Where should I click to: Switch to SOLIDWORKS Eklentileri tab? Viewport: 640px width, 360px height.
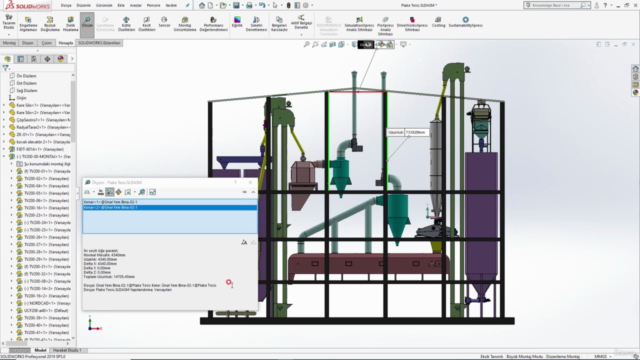click(x=99, y=43)
